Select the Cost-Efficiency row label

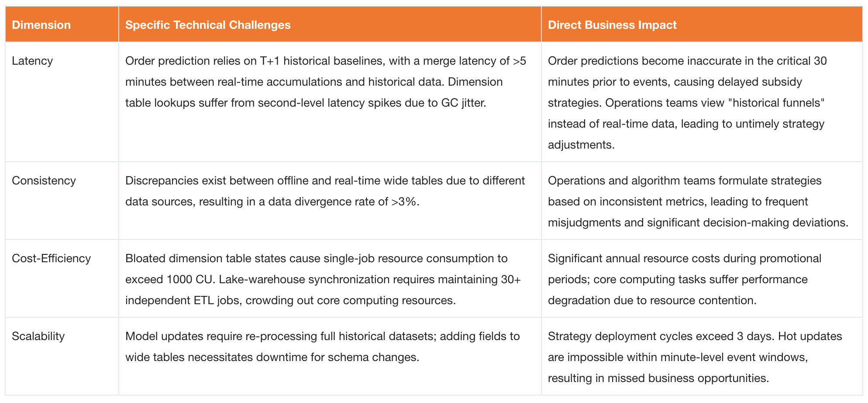pos(51,258)
